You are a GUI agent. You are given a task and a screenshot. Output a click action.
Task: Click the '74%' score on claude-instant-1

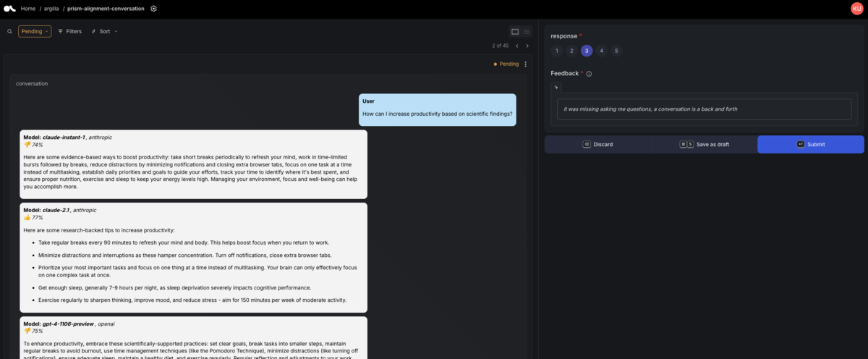37,145
